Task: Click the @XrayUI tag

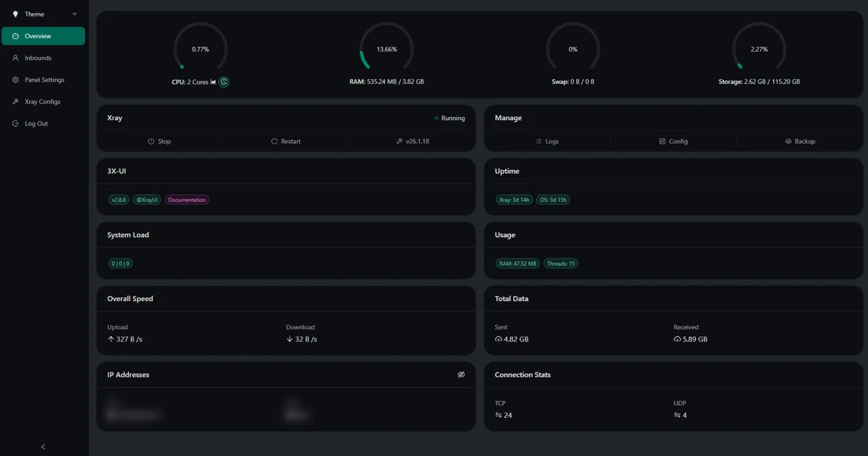Action: coord(146,199)
